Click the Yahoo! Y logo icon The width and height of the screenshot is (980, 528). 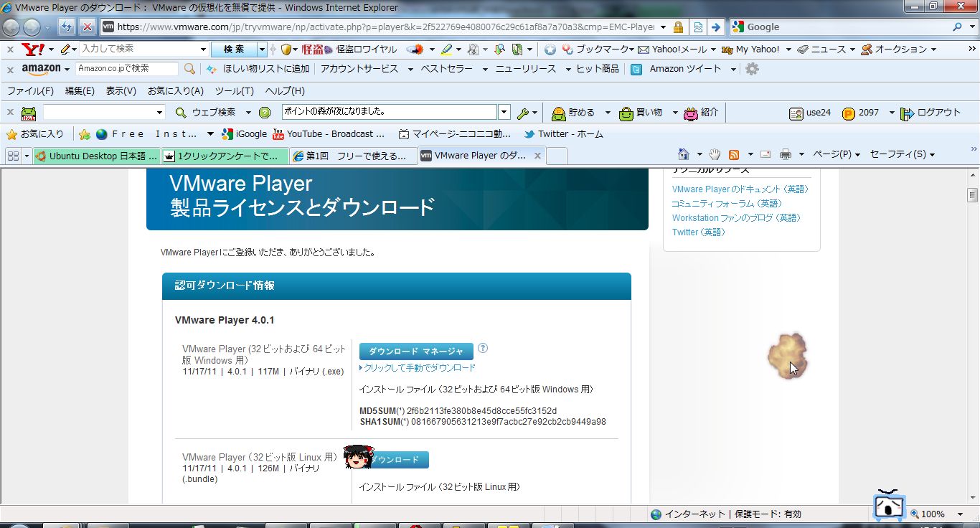[33, 49]
